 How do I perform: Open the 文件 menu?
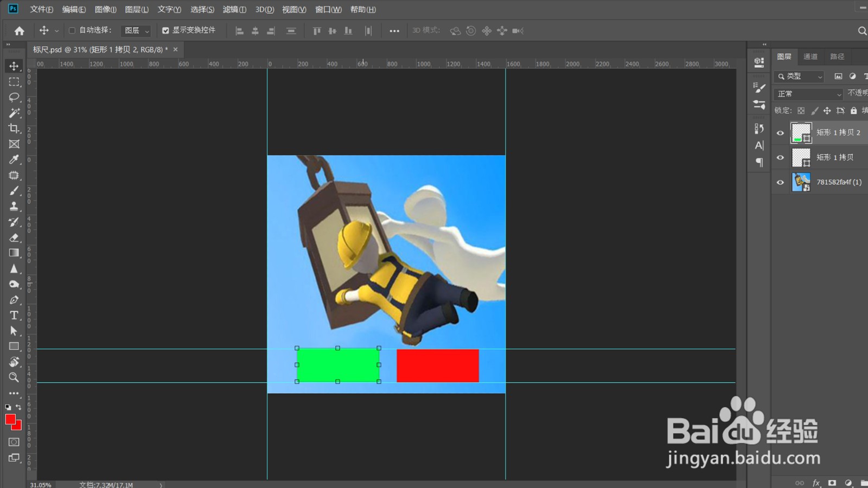[x=41, y=9]
